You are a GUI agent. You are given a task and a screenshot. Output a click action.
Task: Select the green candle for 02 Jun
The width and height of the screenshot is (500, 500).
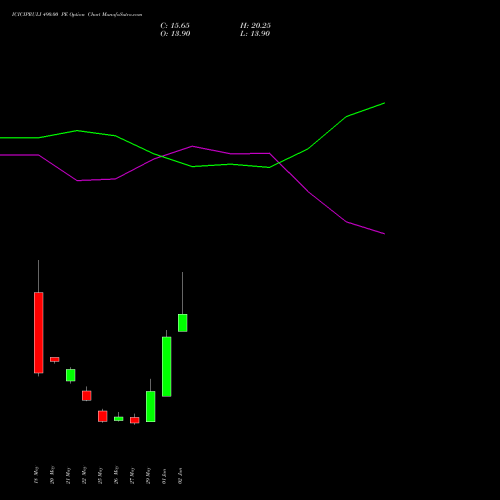tap(183, 323)
